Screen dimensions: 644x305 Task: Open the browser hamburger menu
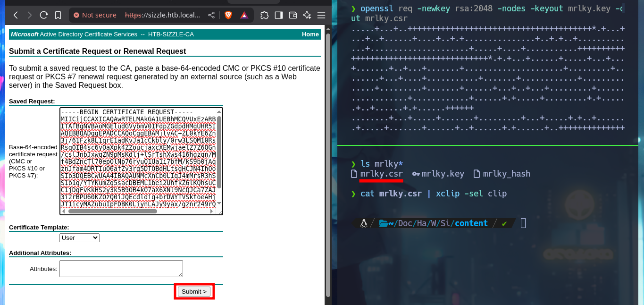pos(321,15)
